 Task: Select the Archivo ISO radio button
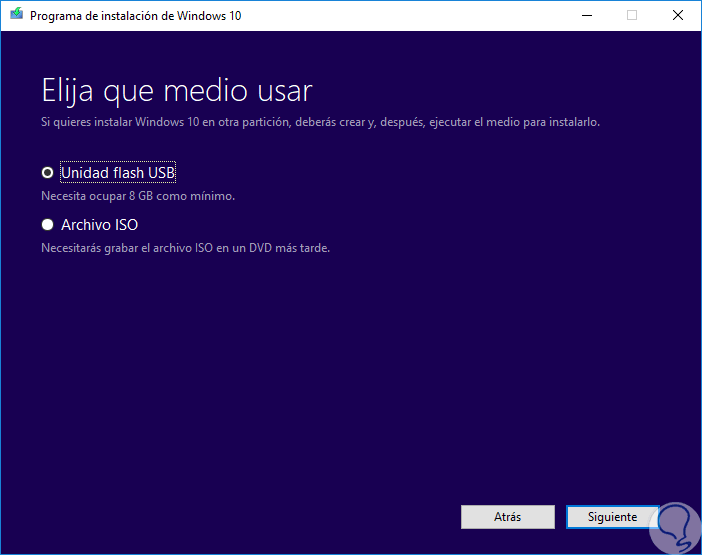point(47,225)
